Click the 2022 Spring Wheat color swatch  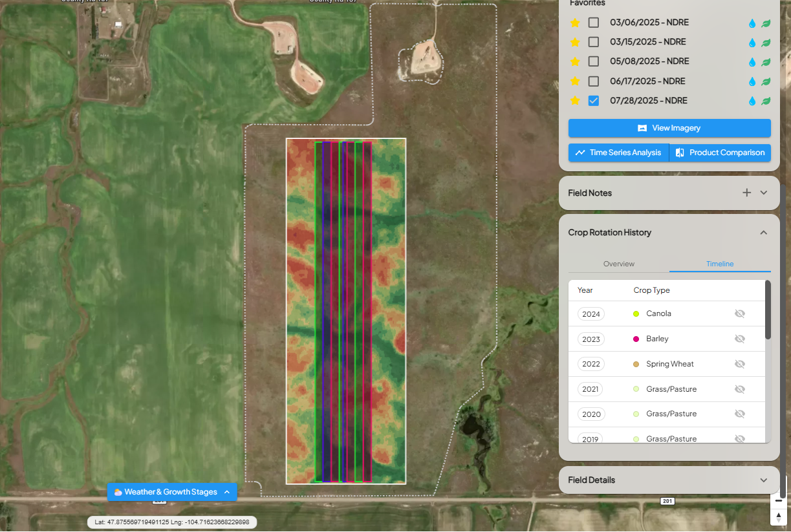tap(636, 365)
